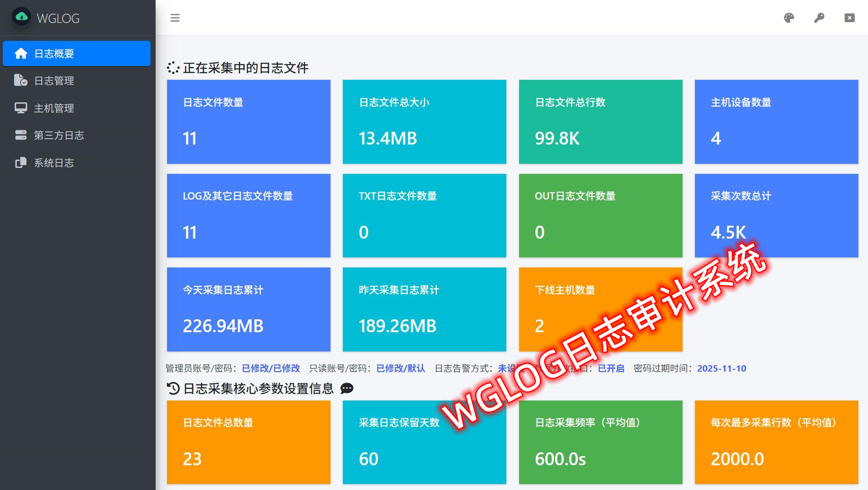Go to 主机管理 page
The height and width of the screenshot is (490, 868).
click(x=54, y=108)
